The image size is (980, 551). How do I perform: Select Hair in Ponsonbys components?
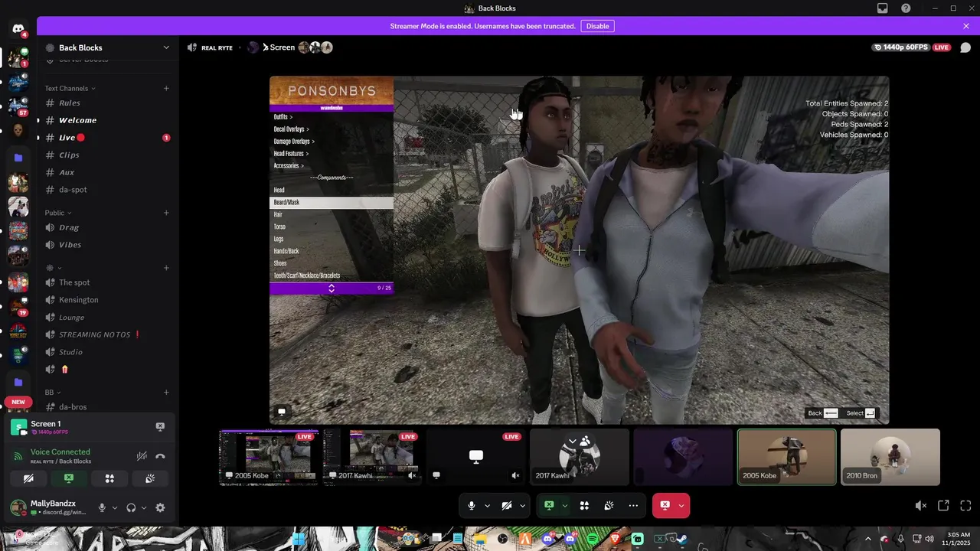pos(332,215)
